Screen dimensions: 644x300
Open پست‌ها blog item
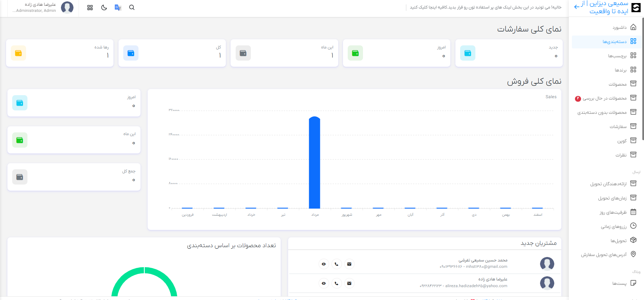[607, 283]
